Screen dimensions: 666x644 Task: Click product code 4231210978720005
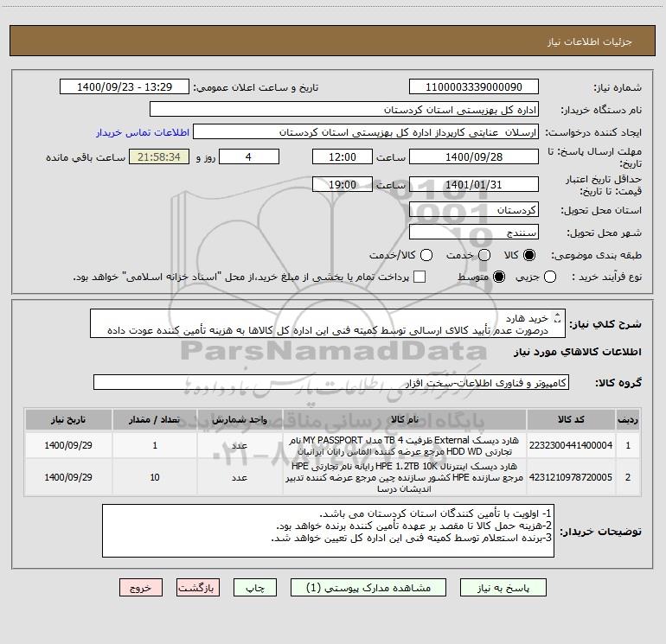(571, 477)
